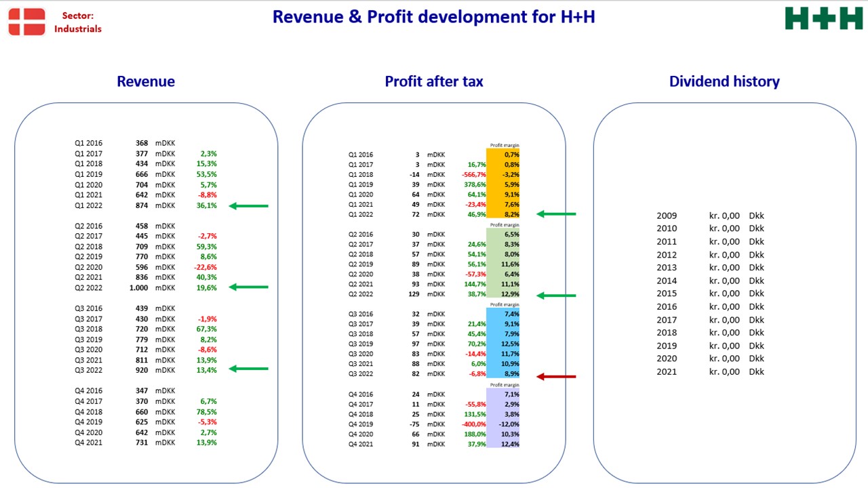Screen dimensions: 868x488
Task: Click the profit change value "-6,8%"
Action: 477,374
